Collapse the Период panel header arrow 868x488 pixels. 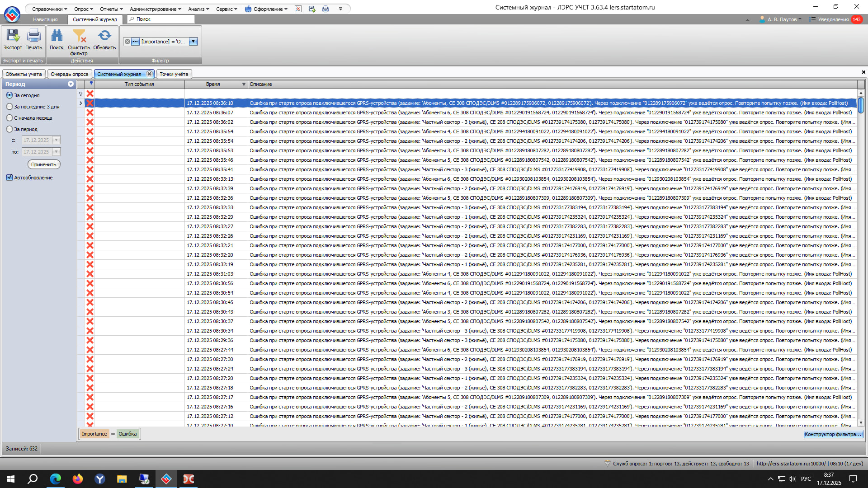pyautogui.click(x=71, y=84)
